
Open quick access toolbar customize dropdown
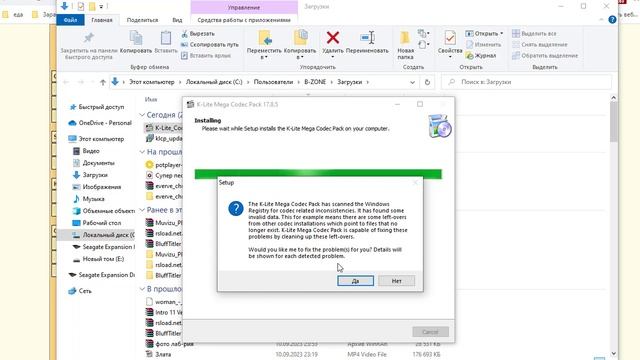[x=101, y=7]
